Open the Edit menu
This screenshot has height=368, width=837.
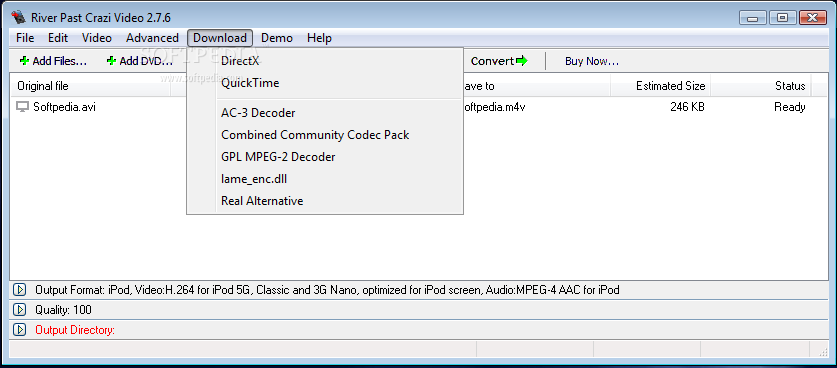[58, 38]
